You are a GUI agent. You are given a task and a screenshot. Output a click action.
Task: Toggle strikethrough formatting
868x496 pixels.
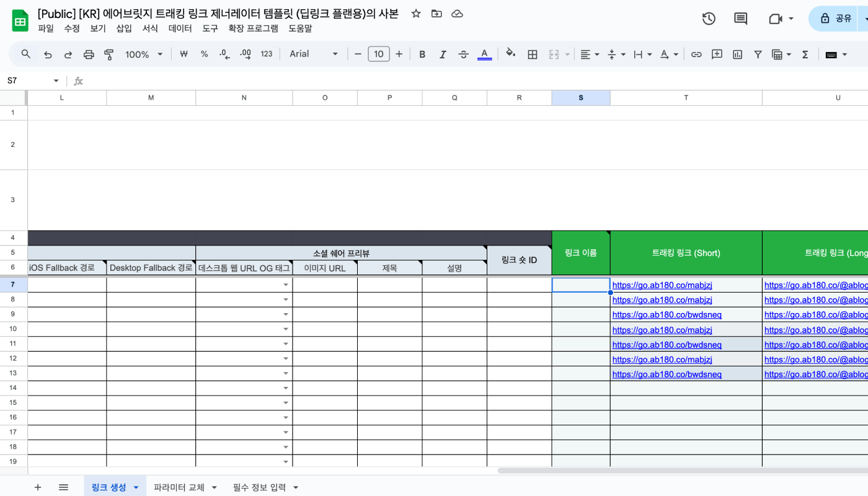point(463,54)
